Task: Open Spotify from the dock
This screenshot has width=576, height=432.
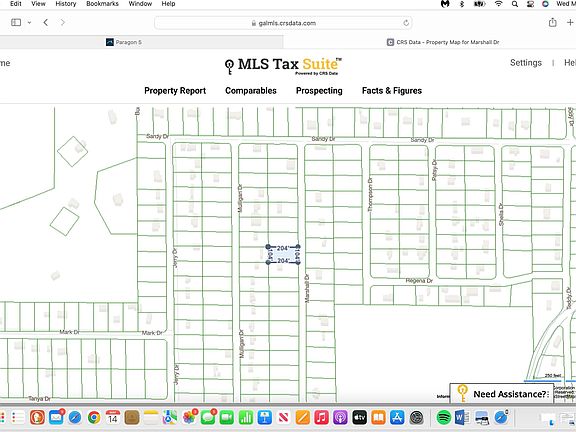Action: click(x=444, y=417)
